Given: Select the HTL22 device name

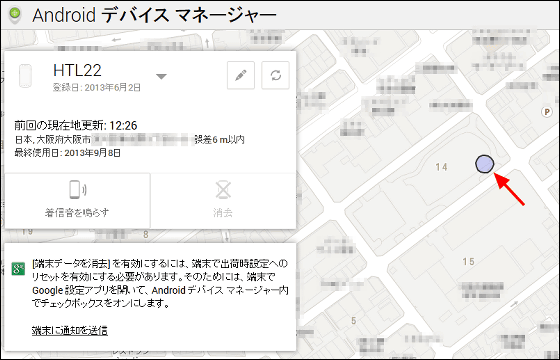Looking at the screenshot, I should point(77,70).
